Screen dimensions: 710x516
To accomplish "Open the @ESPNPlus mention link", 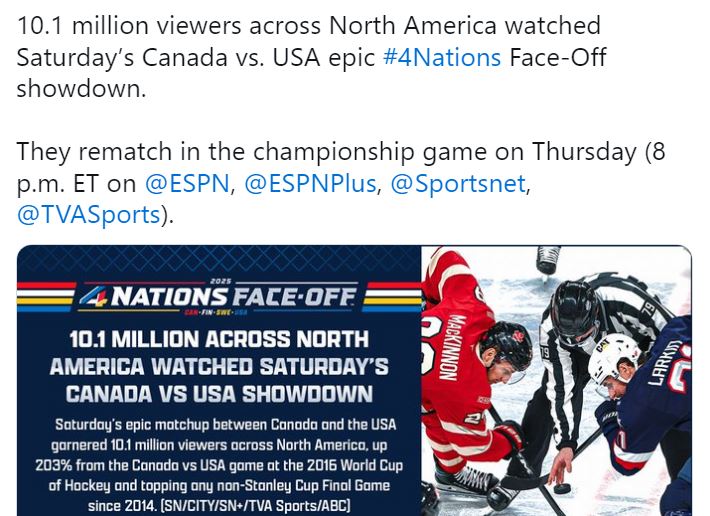I will click(311, 184).
